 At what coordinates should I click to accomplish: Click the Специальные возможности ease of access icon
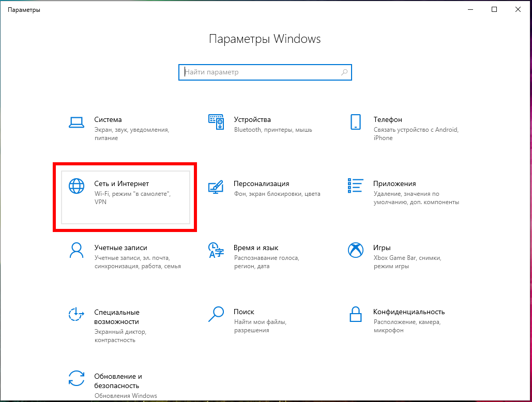[77, 314]
